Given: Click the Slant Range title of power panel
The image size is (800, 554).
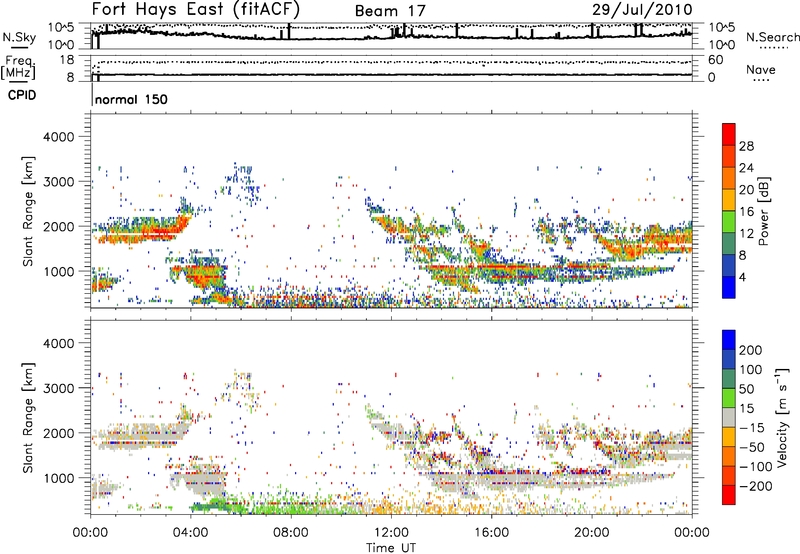Looking at the screenshot, I should 28,211.
